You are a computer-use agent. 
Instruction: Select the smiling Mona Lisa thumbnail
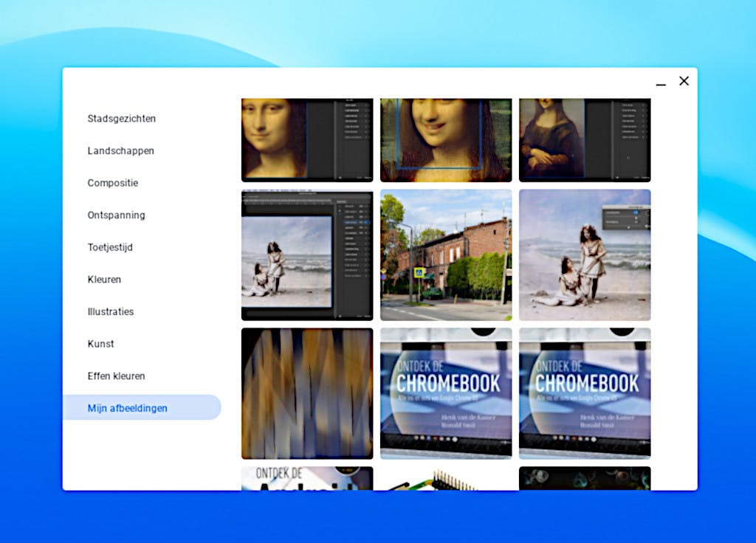pyautogui.click(x=446, y=140)
